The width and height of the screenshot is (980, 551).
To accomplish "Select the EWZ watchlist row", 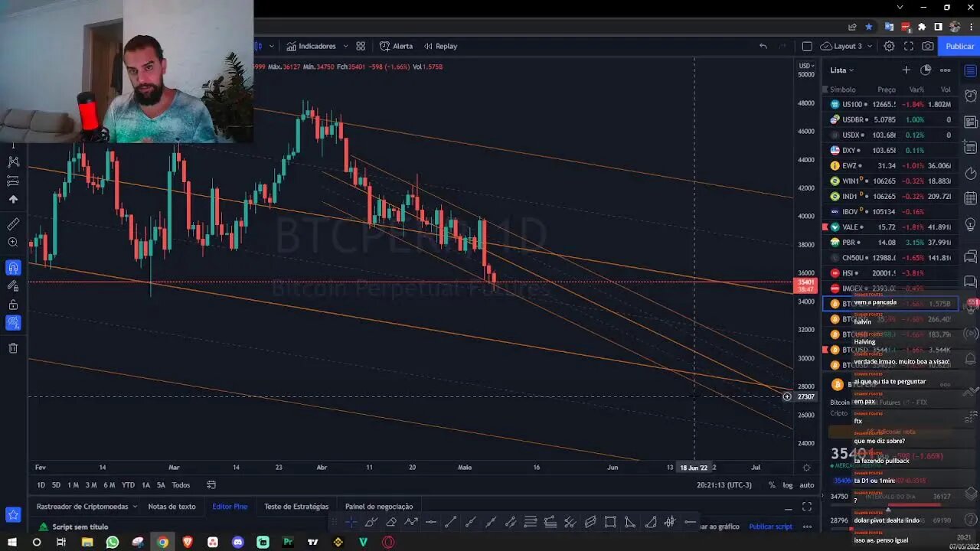I will (890, 165).
